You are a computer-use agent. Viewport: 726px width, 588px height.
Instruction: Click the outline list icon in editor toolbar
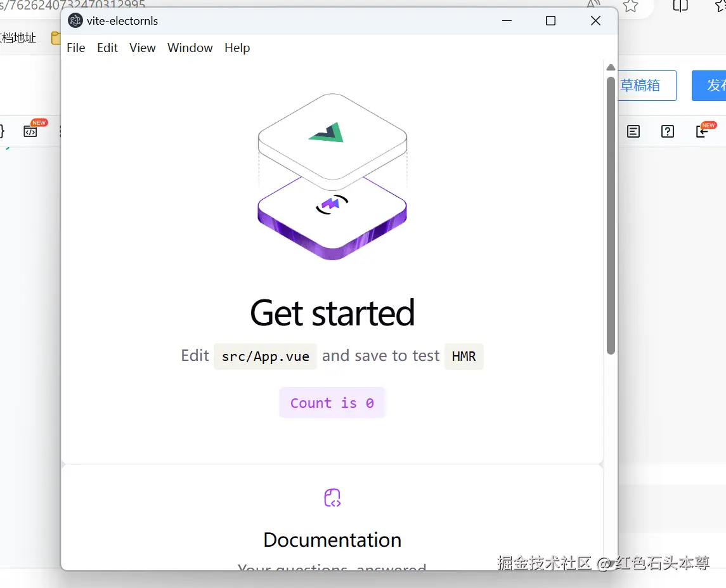pyautogui.click(x=633, y=131)
